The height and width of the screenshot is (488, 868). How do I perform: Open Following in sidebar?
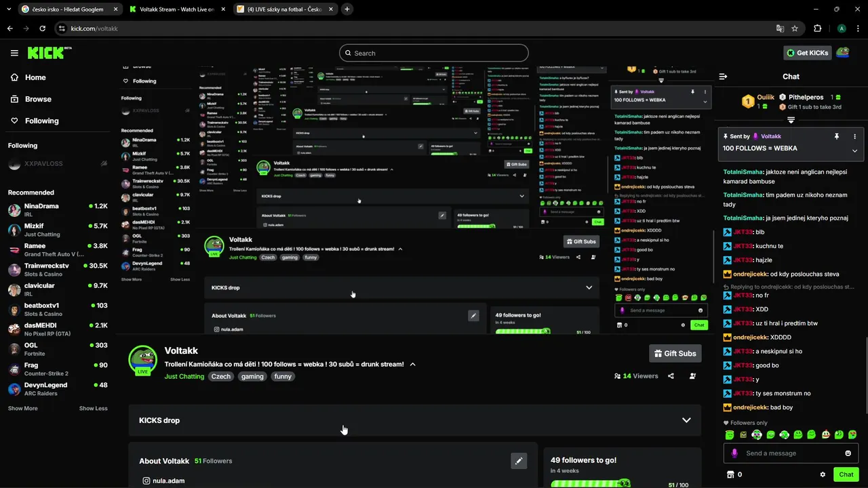click(x=35, y=121)
